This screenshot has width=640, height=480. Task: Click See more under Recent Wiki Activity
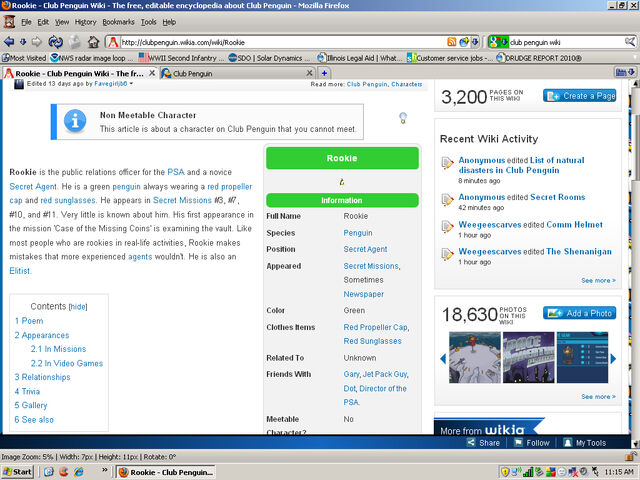pos(598,280)
